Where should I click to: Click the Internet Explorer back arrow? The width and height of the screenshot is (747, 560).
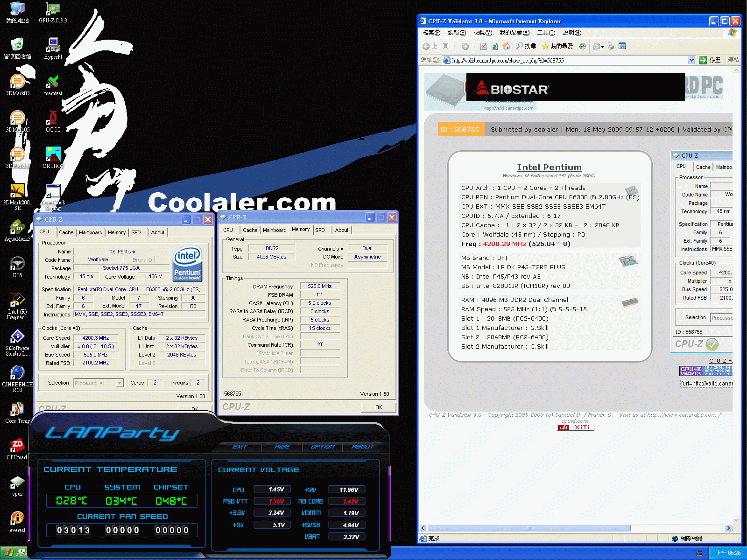tap(426, 46)
